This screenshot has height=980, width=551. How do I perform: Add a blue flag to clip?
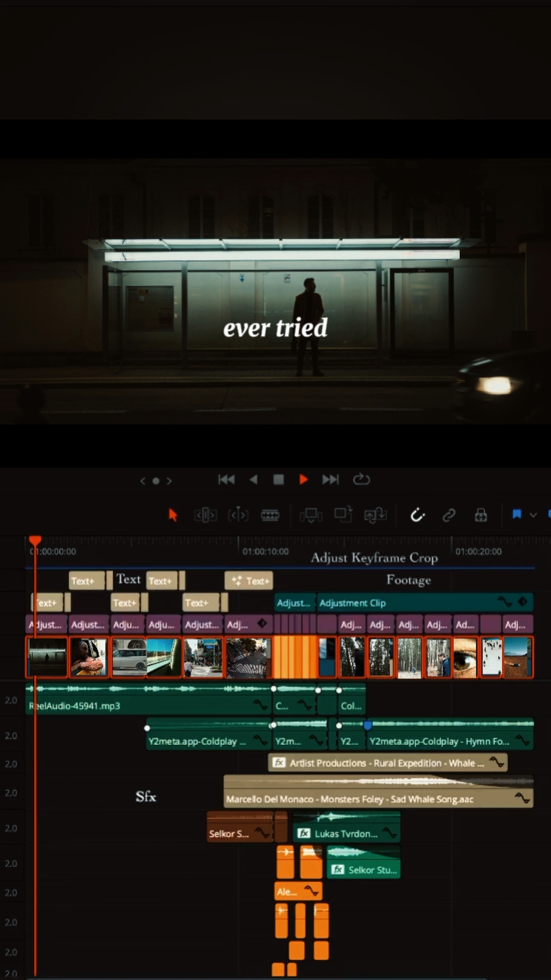(517, 515)
